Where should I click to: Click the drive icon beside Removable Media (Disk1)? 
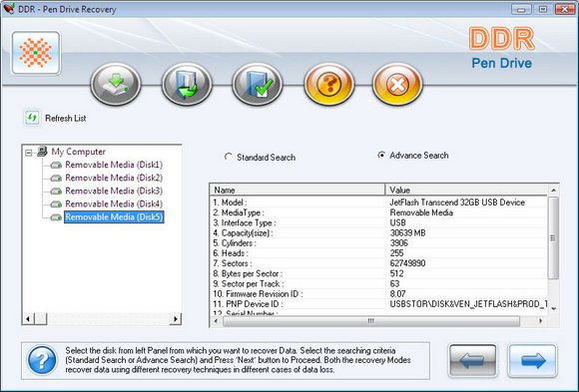pos(56,165)
